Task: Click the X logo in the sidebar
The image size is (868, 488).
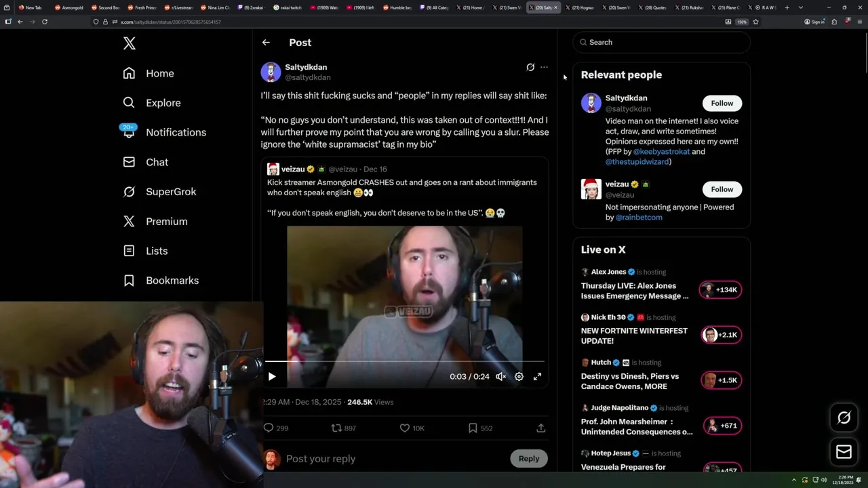Action: 130,43
